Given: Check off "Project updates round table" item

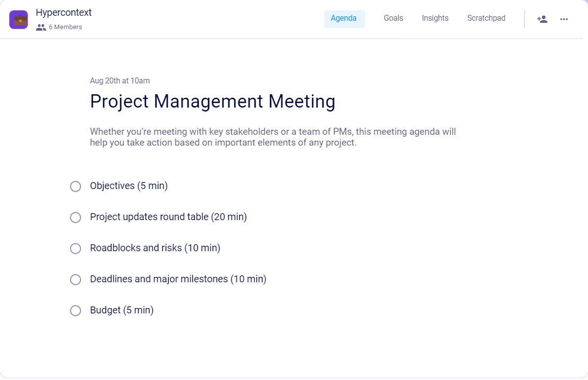Looking at the screenshot, I should point(75,218).
